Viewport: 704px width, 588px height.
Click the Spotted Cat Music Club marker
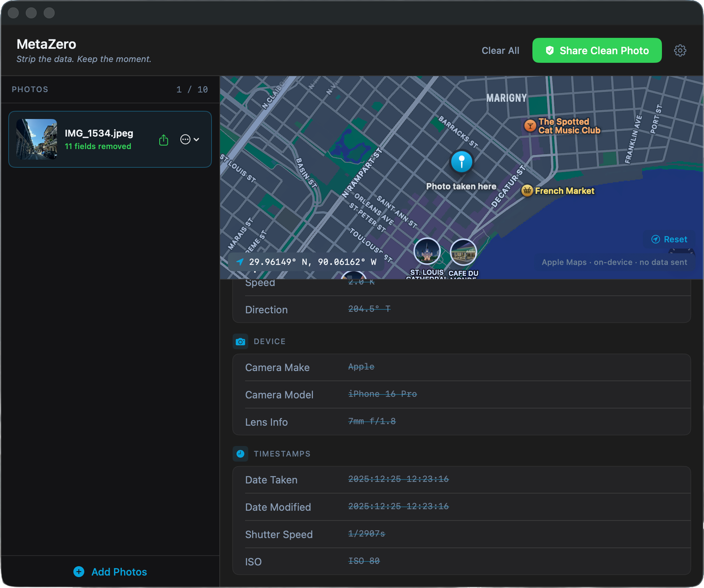tap(530, 126)
